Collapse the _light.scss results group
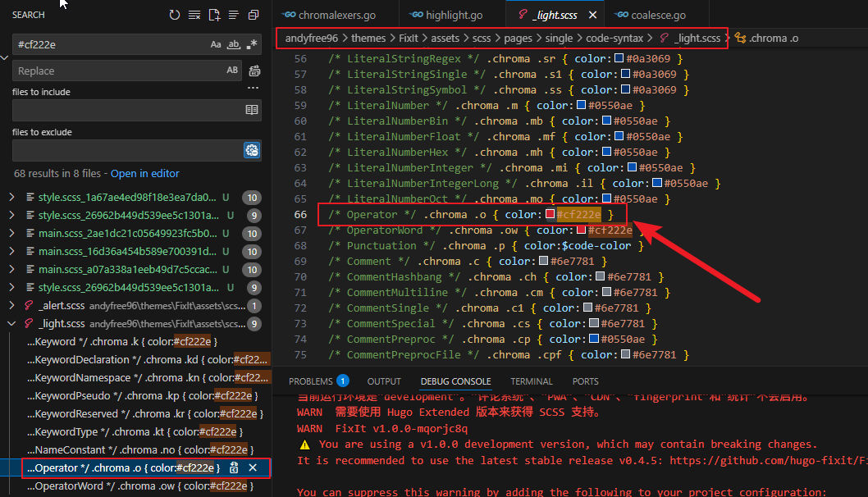 11,324
